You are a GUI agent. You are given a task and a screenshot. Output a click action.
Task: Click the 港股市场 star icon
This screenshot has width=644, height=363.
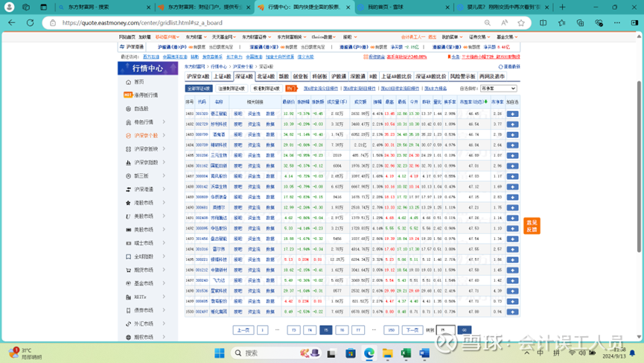(x=128, y=203)
